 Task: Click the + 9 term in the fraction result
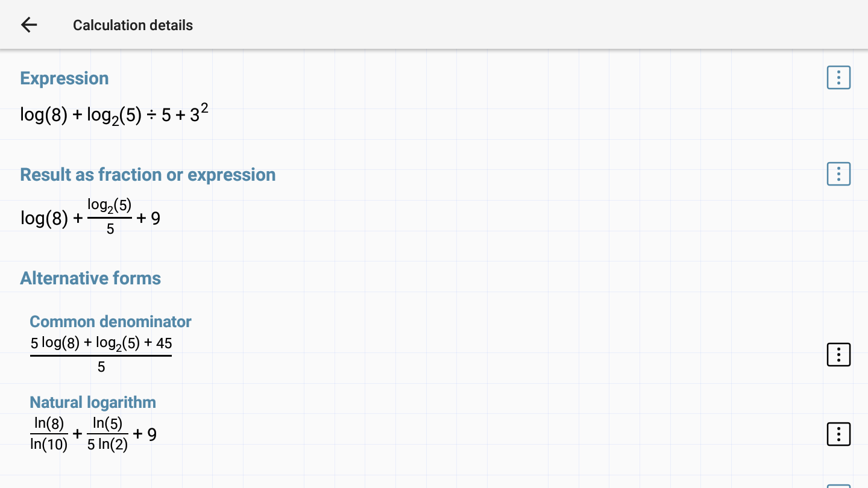coord(149,218)
